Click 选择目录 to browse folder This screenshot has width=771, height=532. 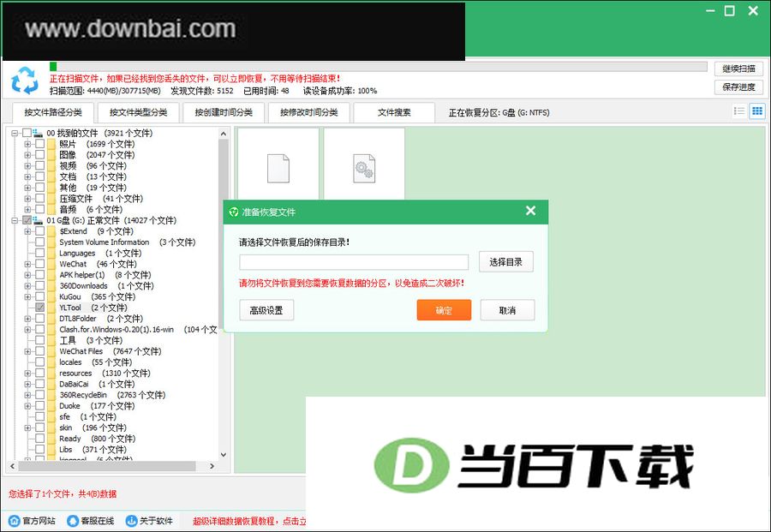point(506,262)
